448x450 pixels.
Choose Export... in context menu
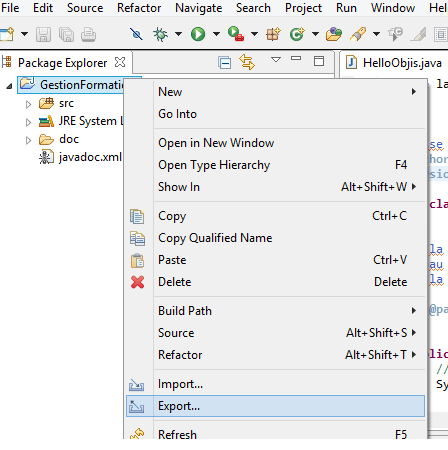pos(275,406)
